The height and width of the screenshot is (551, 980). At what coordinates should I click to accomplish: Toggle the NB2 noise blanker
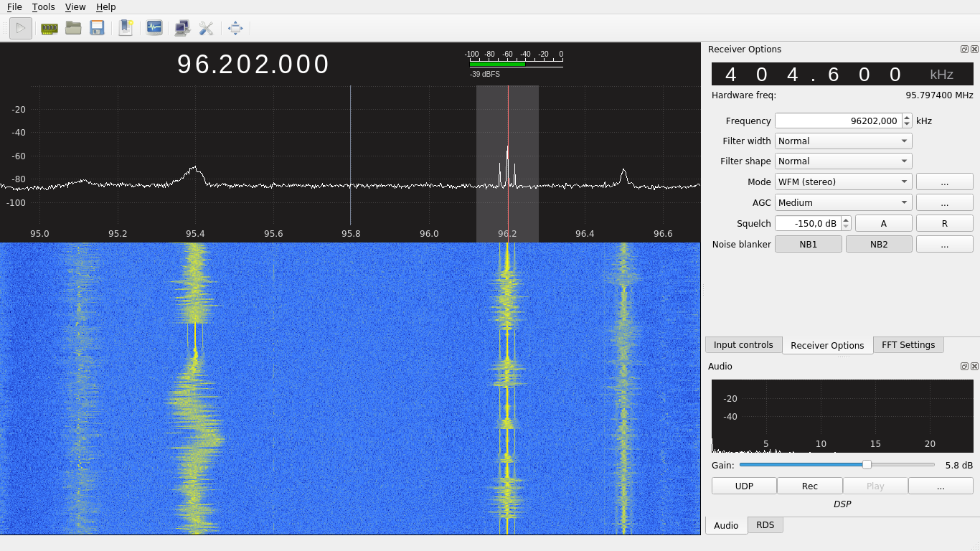(879, 245)
